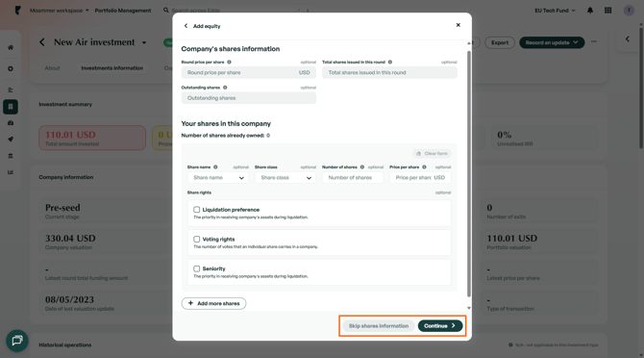Close the Add equity dialog
Screen dimensions: 644x358
pos(458,25)
